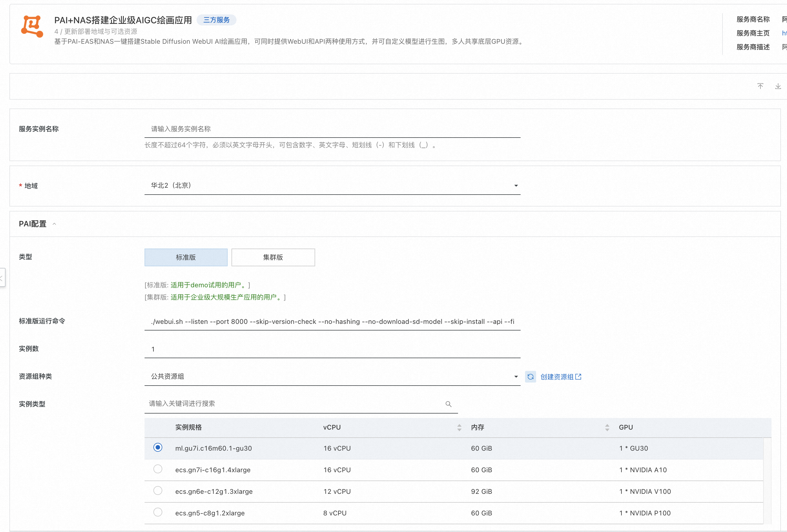787x532 pixels.
Task: Open the 地域 region dropdown
Action: coord(332,186)
